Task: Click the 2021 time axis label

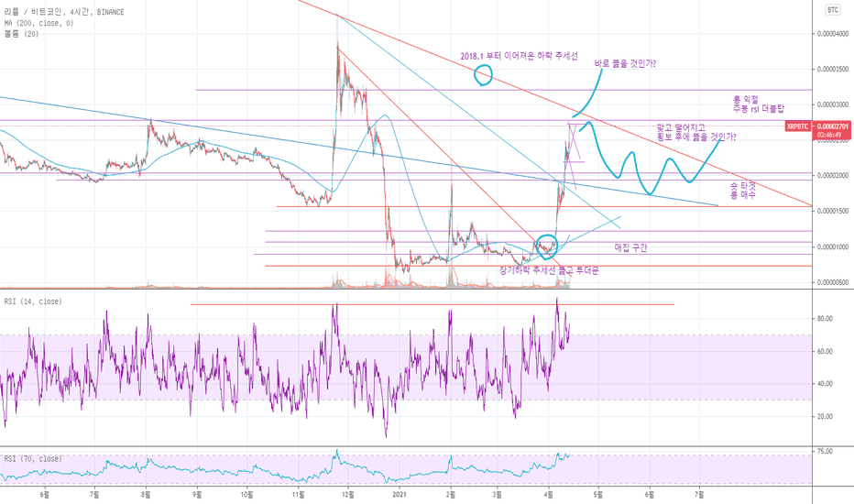Action: pyautogui.click(x=400, y=495)
